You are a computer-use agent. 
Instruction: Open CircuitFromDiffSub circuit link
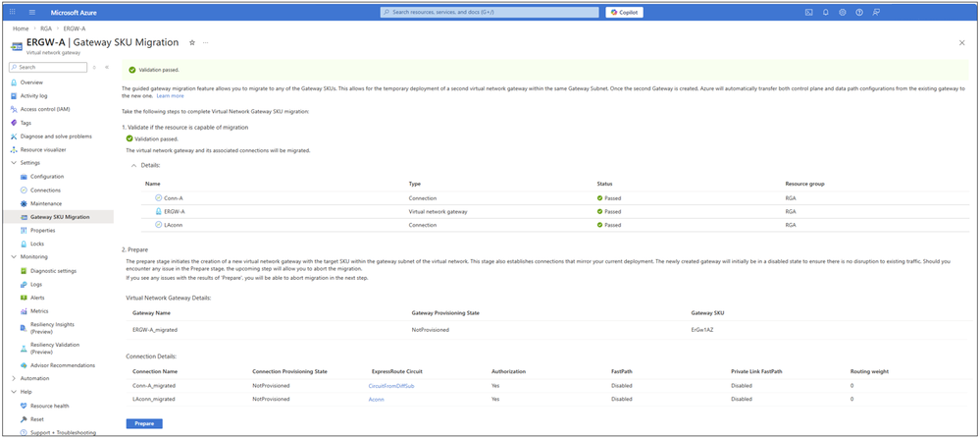[391, 385]
